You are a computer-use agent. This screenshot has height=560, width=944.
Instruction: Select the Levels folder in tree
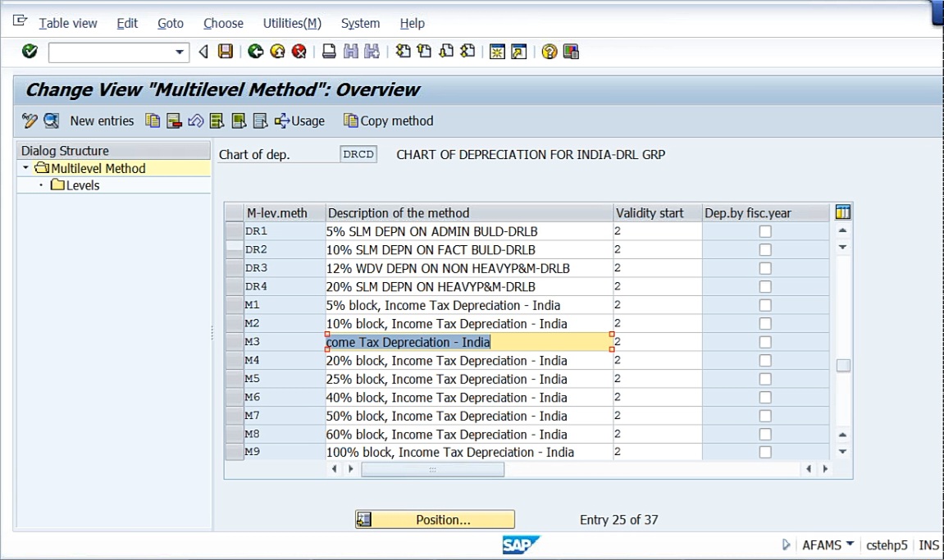75,185
